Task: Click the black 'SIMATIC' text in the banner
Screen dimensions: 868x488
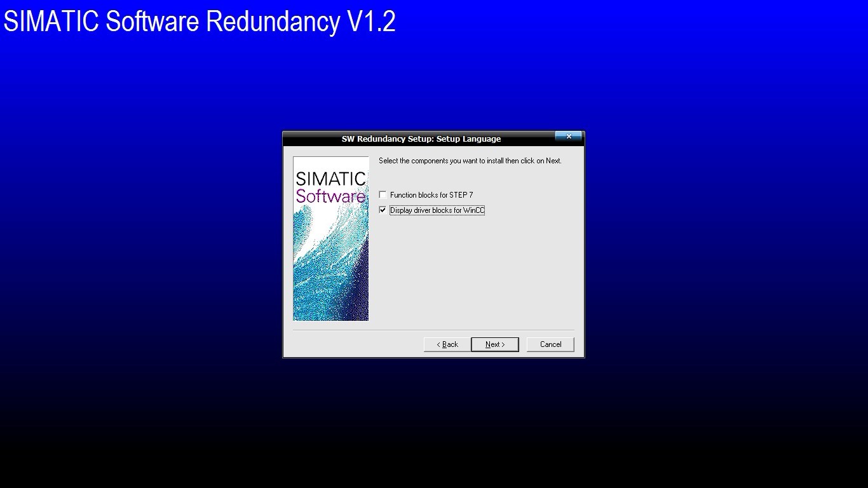Action: point(330,179)
